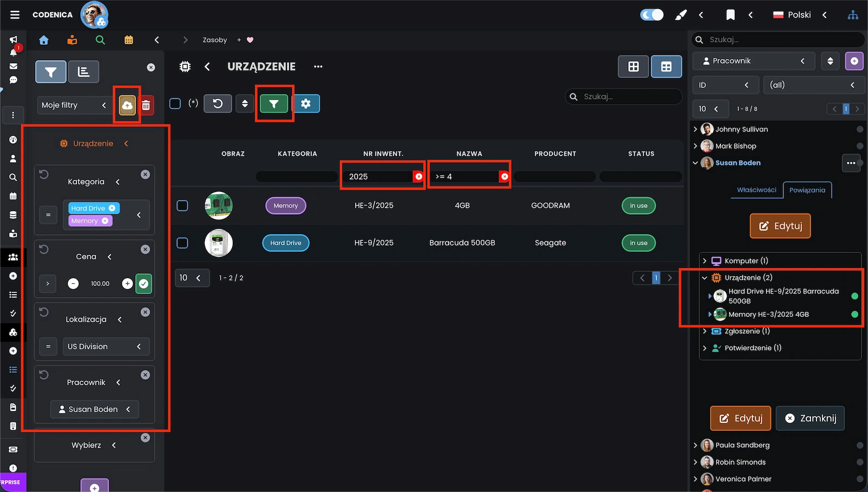Toggle the dark mode switch
The width and height of the screenshot is (868, 492).
pyautogui.click(x=652, y=15)
